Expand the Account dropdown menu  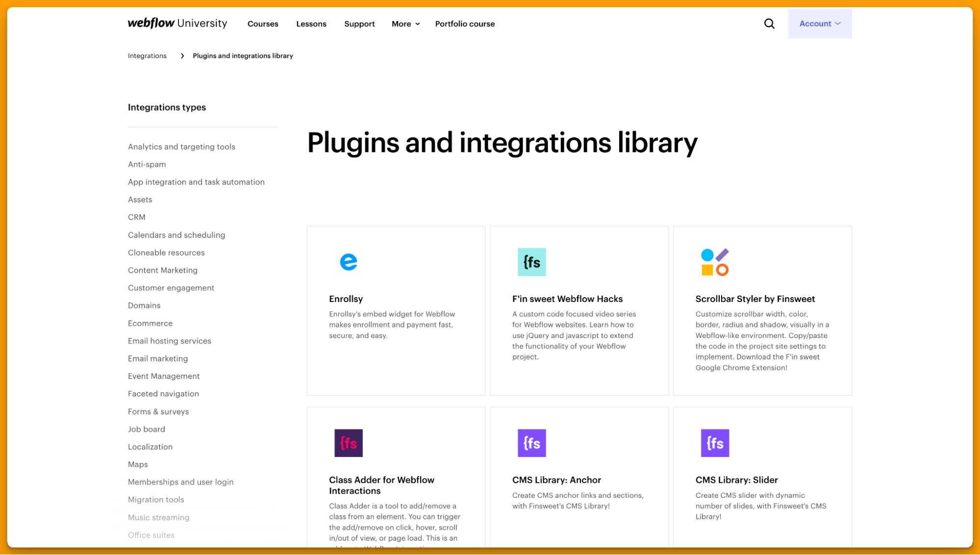(x=818, y=24)
